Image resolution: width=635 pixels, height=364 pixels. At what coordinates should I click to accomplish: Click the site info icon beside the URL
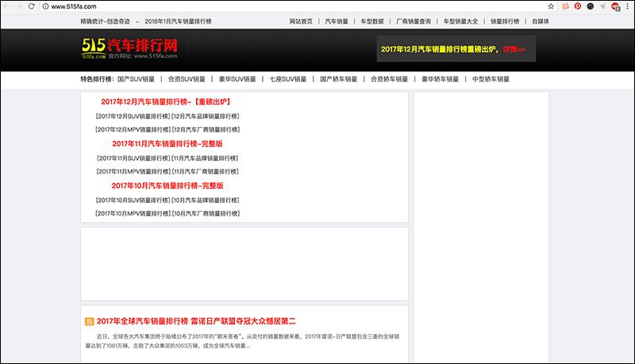(x=46, y=6)
